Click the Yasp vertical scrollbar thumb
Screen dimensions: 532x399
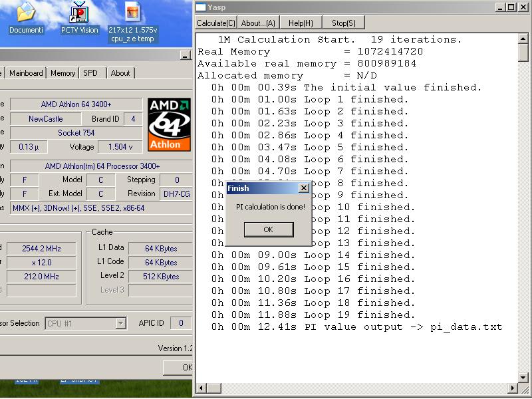(x=523, y=53)
